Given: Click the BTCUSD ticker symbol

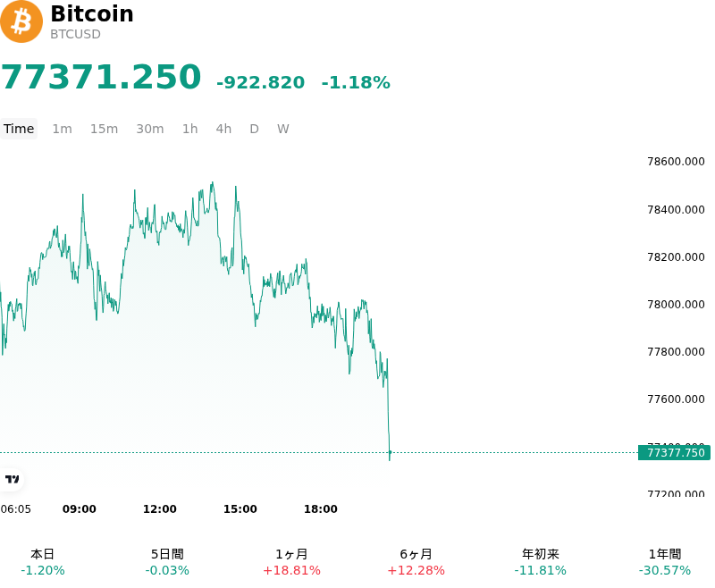Looking at the screenshot, I should click(75, 34).
